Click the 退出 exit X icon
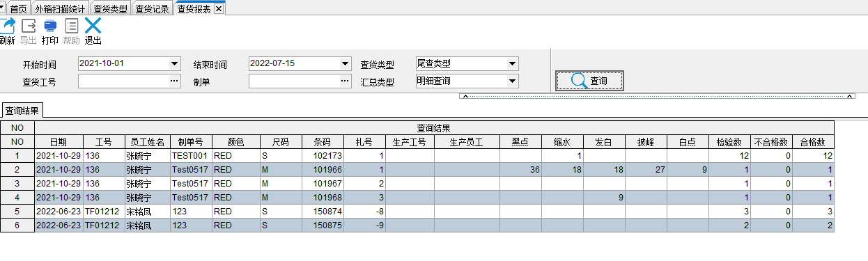 pos(93,26)
